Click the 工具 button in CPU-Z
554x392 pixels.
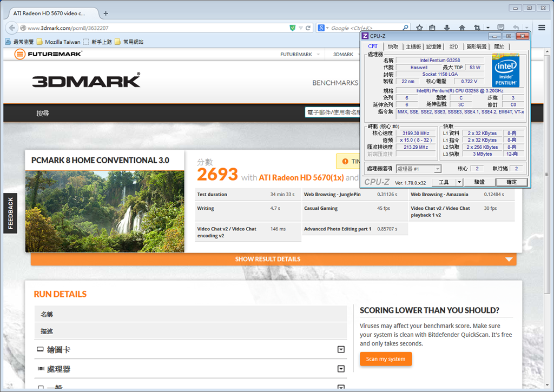444,182
